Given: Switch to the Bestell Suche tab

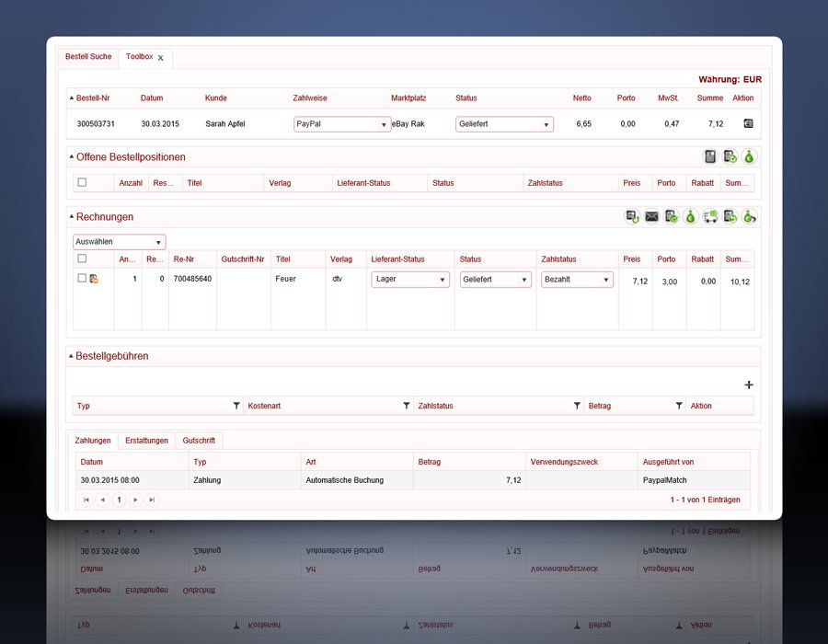Looking at the screenshot, I should click(x=88, y=56).
